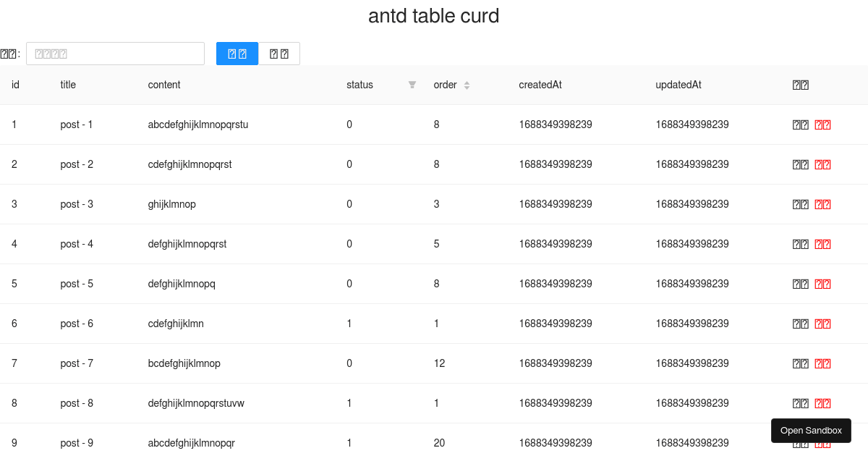Toggle sorting by clicking the order column header
This screenshot has width=868, height=456.
pyautogui.click(x=444, y=85)
